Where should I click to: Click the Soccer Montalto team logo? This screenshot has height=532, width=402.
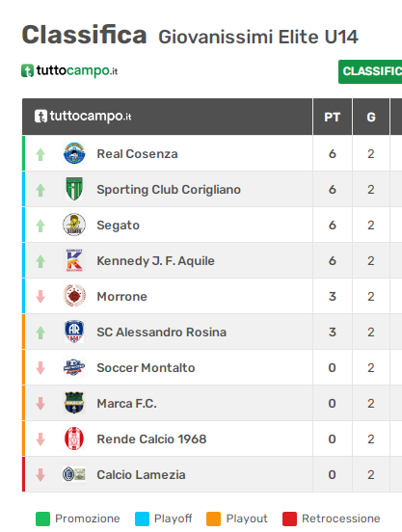click(x=74, y=367)
